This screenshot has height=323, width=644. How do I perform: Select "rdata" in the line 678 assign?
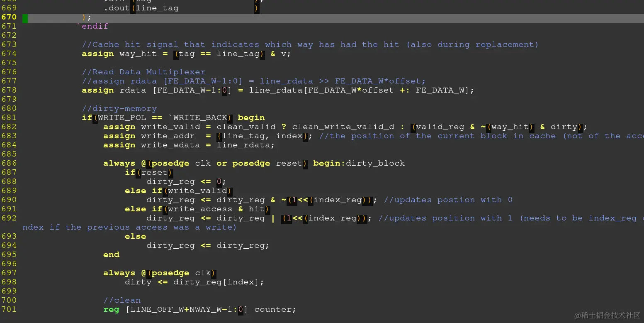coord(133,90)
